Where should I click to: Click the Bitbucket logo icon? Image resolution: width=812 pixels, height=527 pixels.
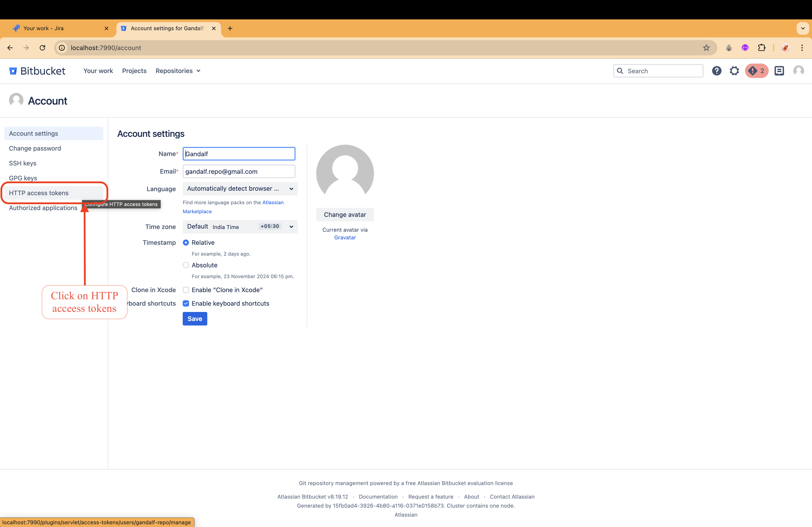tap(13, 71)
